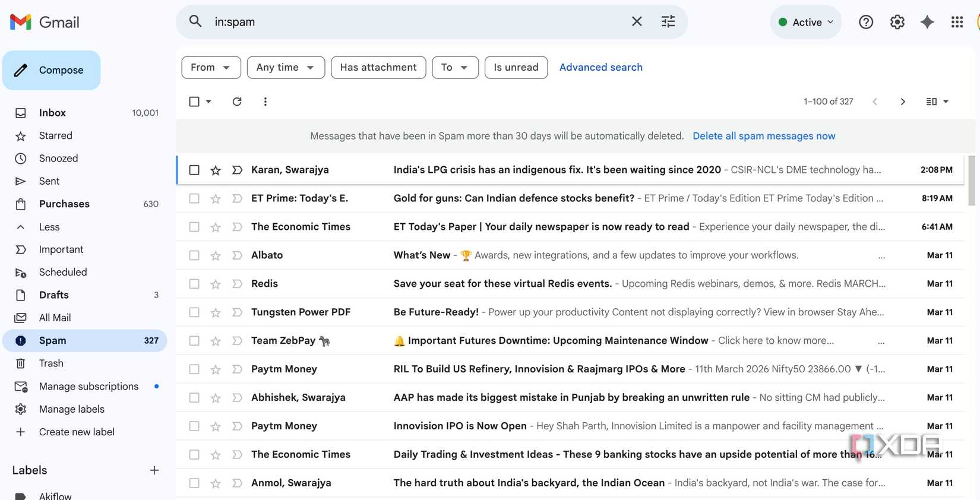The height and width of the screenshot is (500, 980).
Task: Go to the next page of messages
Action: [x=903, y=102]
